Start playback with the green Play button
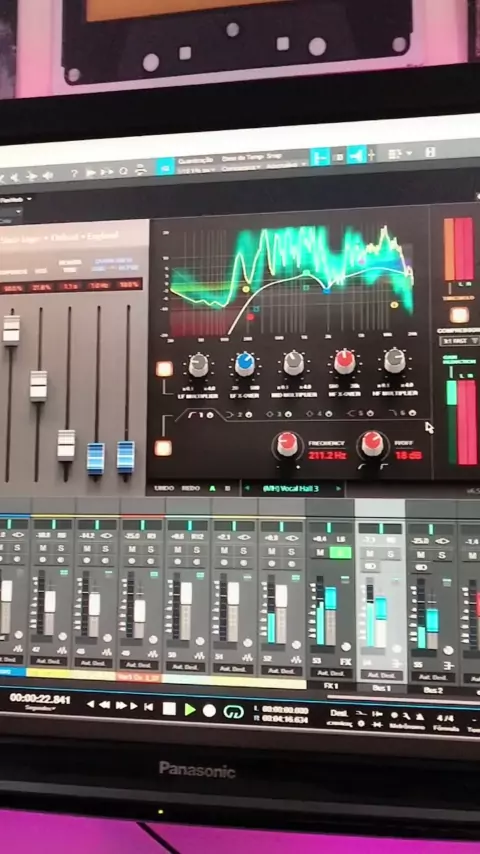The width and height of the screenshot is (480, 854). tap(190, 709)
